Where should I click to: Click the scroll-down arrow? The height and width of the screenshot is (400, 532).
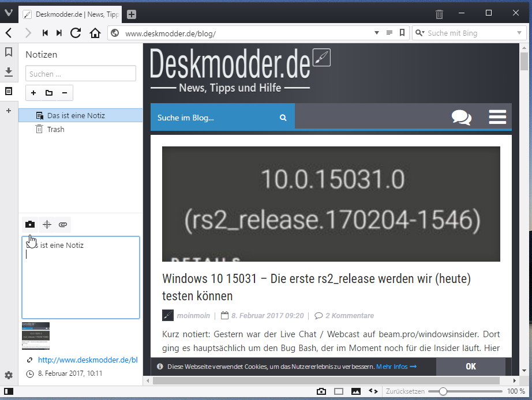[x=524, y=371]
